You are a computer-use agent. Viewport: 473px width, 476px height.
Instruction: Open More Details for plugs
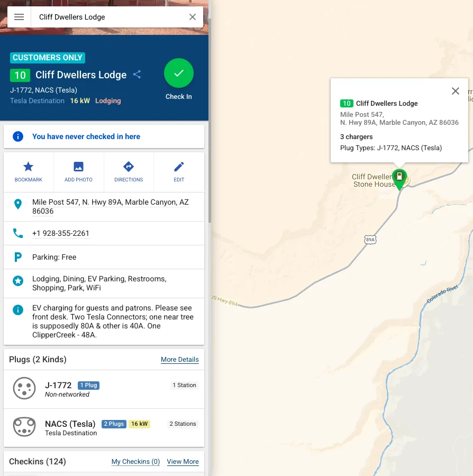[x=180, y=360]
